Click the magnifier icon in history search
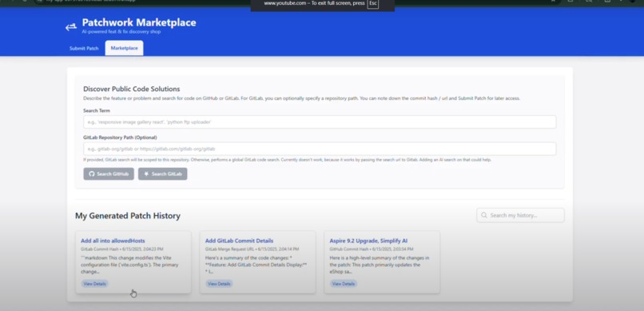Screen dimensions: 644x311 [484, 215]
